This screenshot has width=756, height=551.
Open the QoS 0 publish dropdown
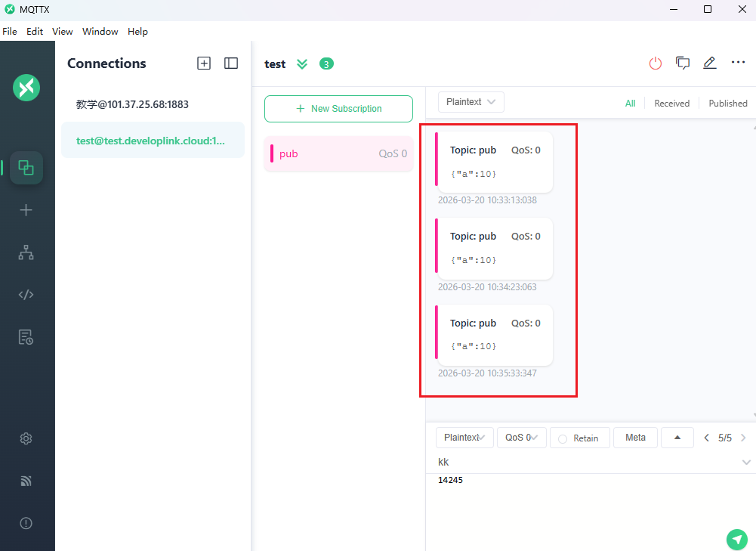click(521, 438)
